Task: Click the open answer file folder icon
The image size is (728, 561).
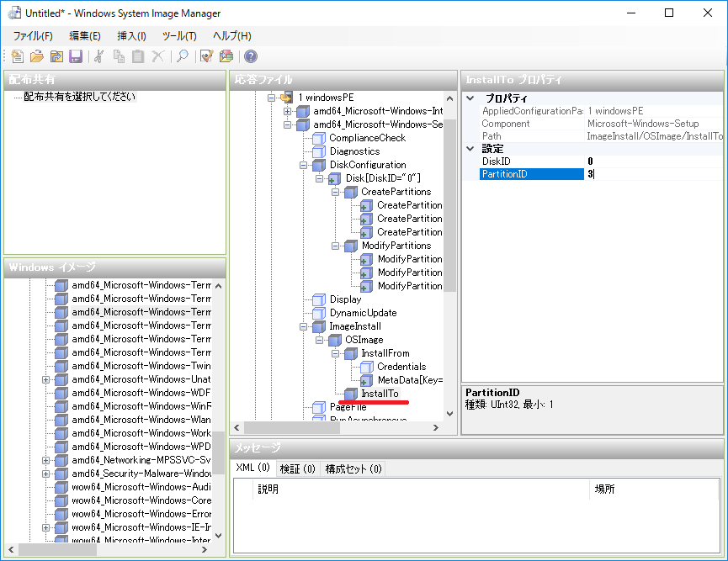Action: pyautogui.click(x=37, y=56)
